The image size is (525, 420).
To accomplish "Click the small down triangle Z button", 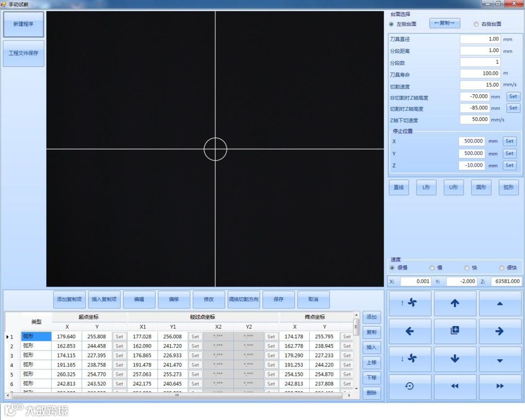I will [x=500, y=359].
